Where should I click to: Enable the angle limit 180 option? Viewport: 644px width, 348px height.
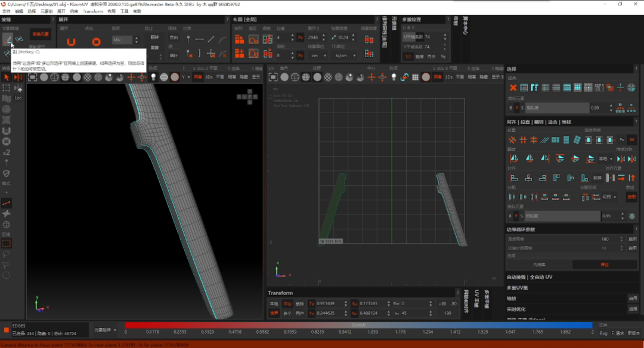pyautogui.click(x=633, y=239)
